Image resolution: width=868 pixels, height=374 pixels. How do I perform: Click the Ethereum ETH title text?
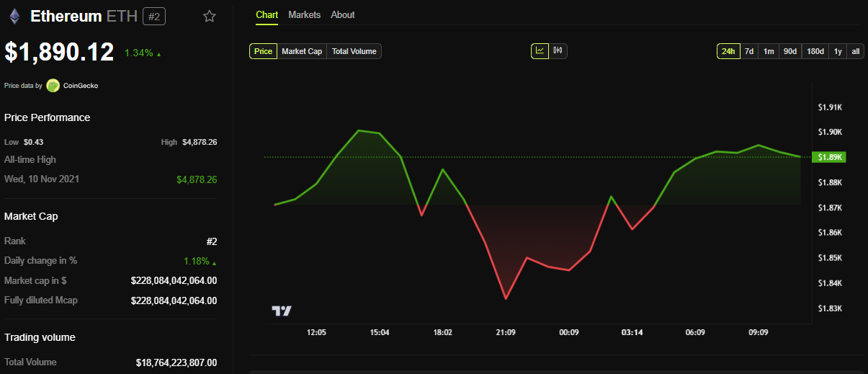coord(84,16)
